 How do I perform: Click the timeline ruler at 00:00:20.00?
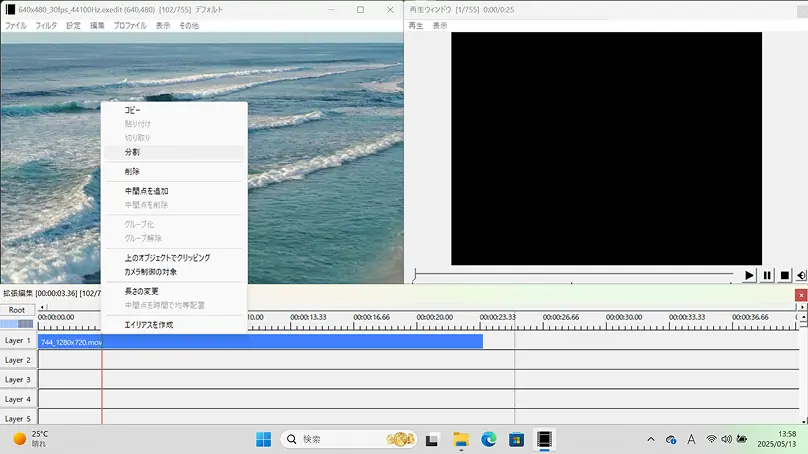coord(434,317)
